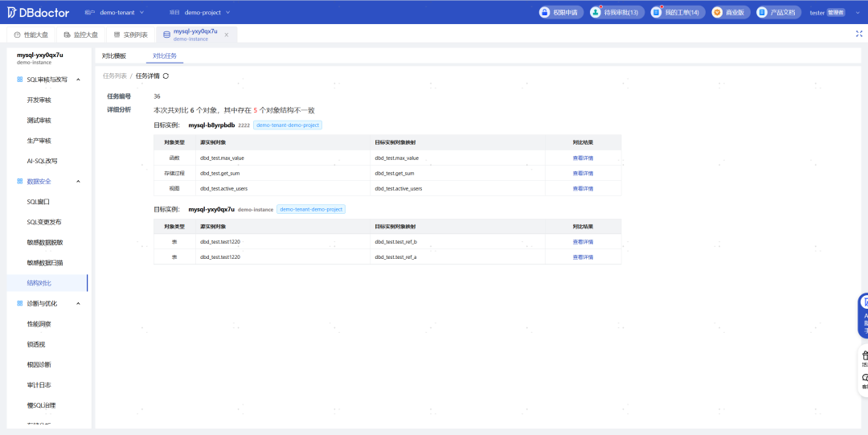This screenshot has height=435, width=868.
Task: Open 产品文档 documentation
Action: tap(778, 12)
